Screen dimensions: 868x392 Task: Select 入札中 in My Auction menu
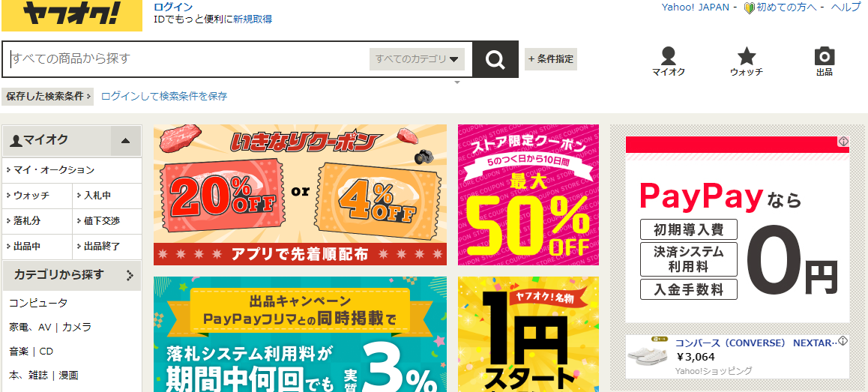[x=97, y=196]
